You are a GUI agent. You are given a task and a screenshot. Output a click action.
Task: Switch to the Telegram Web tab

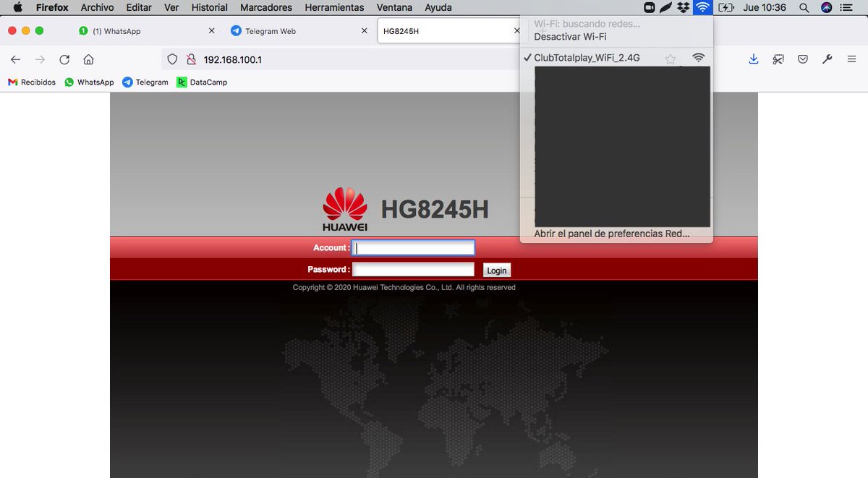coord(300,31)
